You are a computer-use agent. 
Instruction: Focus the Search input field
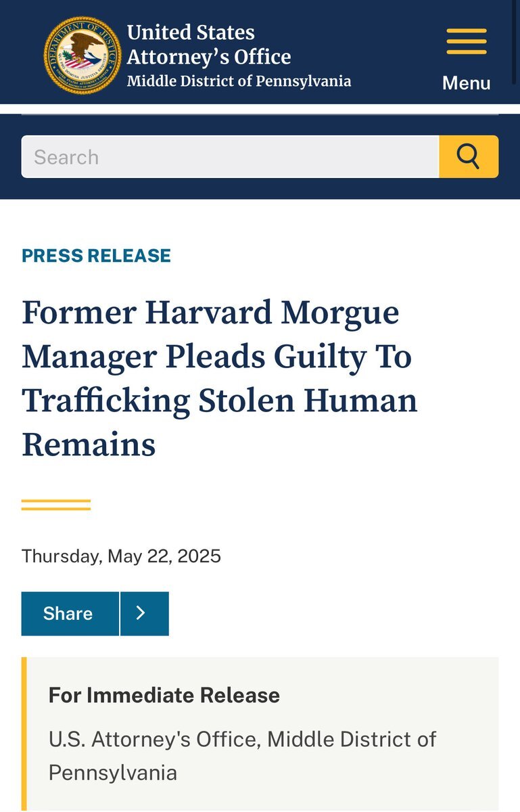pyautogui.click(x=230, y=156)
